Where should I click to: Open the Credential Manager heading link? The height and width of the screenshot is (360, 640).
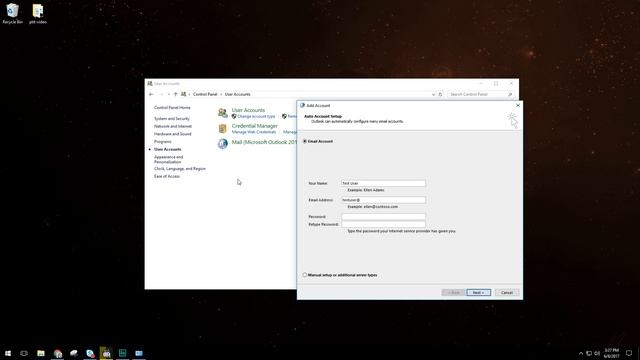[254, 126]
